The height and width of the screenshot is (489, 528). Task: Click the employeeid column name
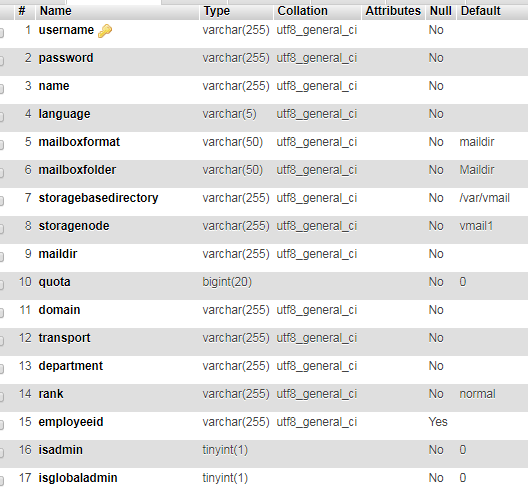71,422
